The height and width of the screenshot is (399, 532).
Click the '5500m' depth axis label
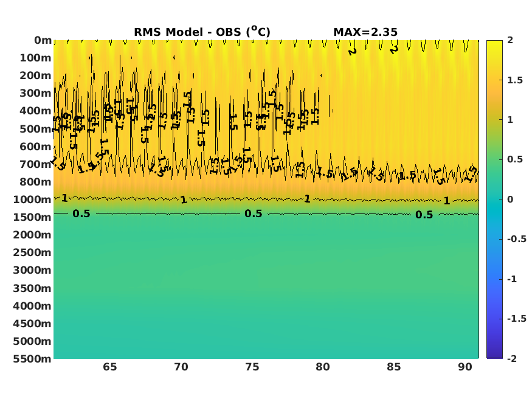tap(32, 359)
